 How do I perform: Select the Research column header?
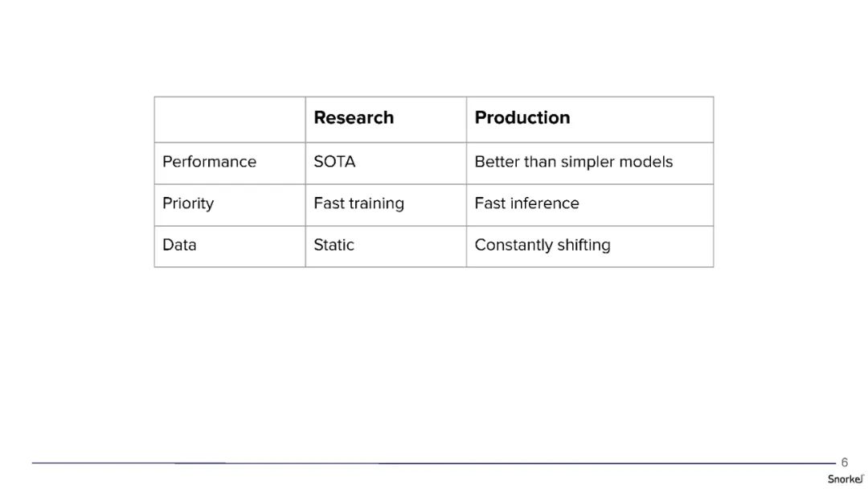click(354, 117)
